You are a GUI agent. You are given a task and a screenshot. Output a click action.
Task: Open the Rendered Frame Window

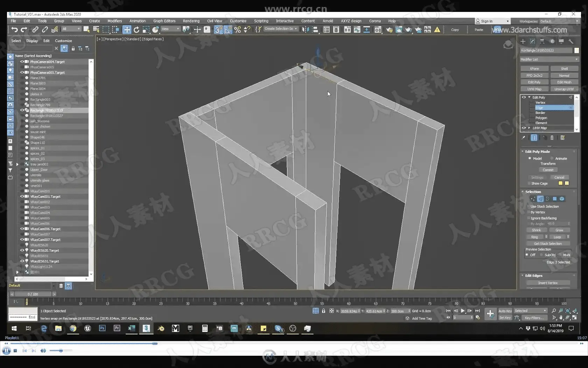pyautogui.click(x=399, y=30)
